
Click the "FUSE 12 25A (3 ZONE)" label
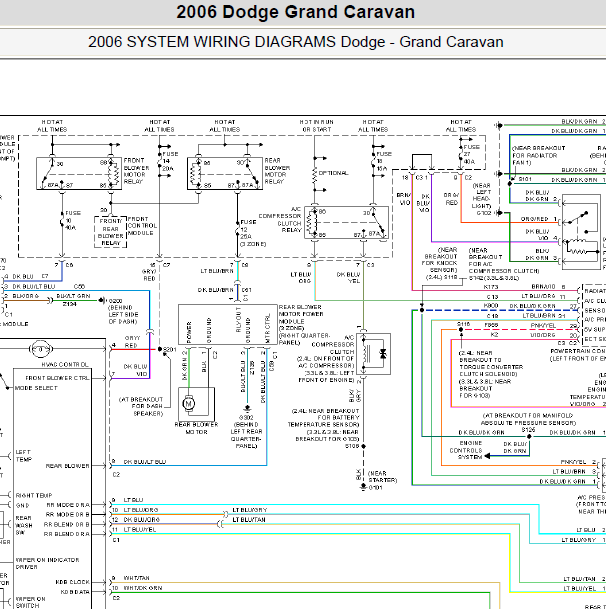[253, 233]
